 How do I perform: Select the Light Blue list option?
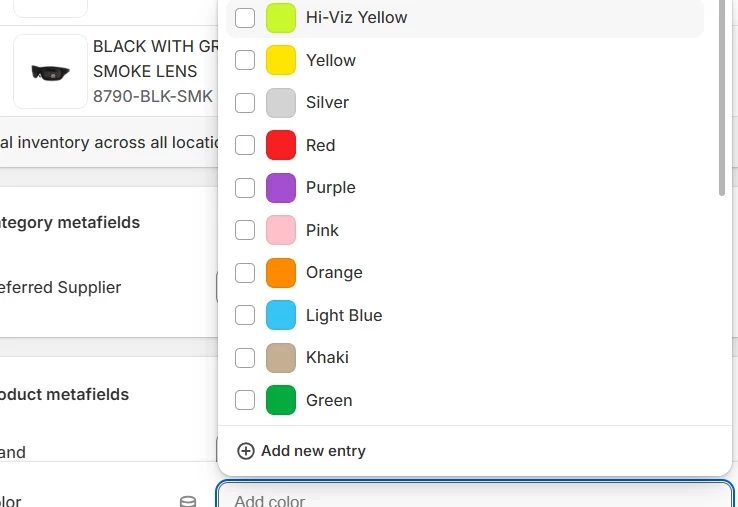[x=465, y=315]
